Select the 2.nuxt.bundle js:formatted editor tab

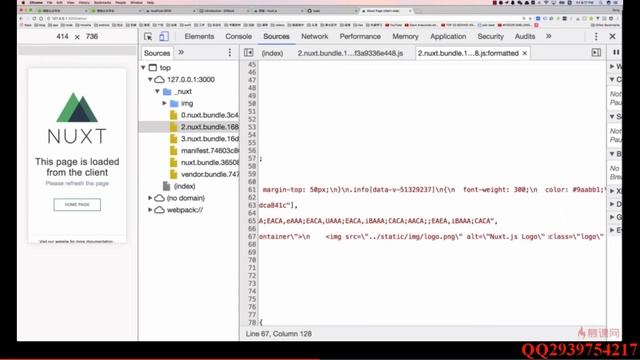click(468, 53)
